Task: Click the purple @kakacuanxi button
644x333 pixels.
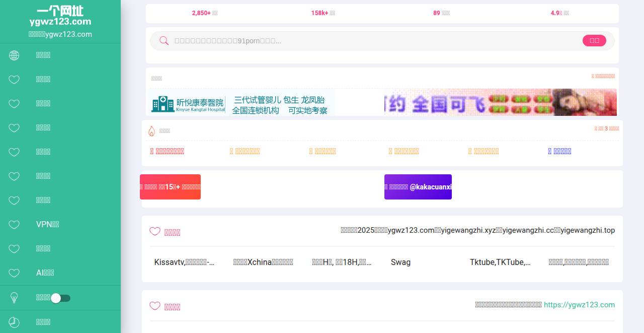Action: [x=418, y=187]
